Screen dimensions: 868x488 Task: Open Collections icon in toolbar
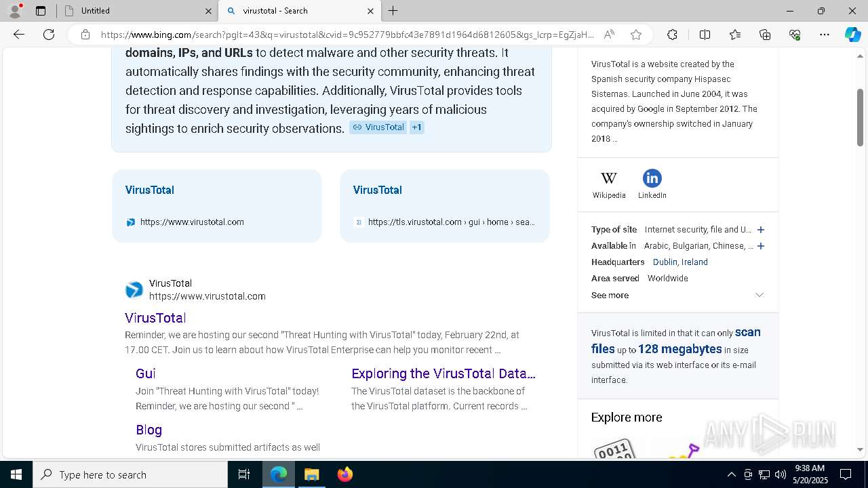tap(765, 35)
